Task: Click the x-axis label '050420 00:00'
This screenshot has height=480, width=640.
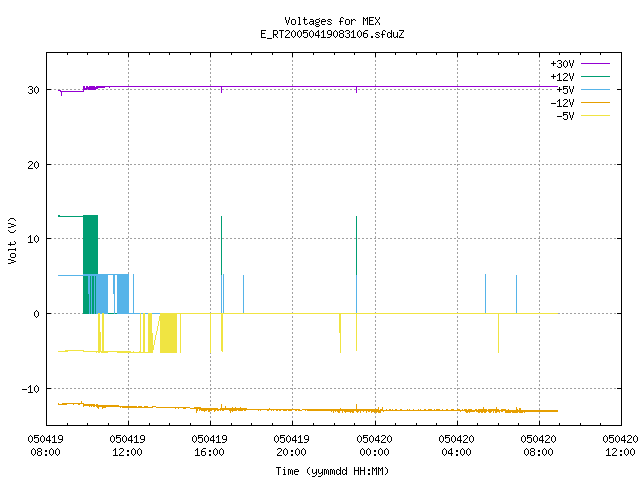Action: pyautogui.click(x=374, y=446)
